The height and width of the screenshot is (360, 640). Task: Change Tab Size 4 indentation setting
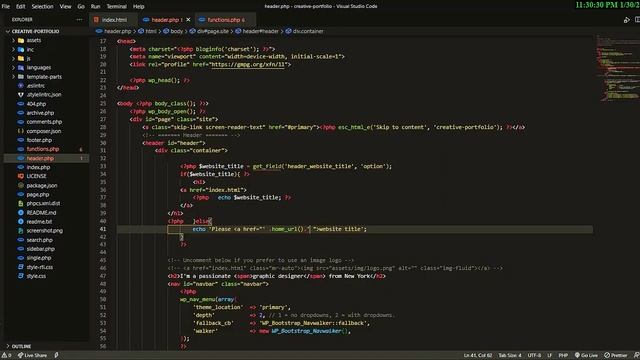pyautogui.click(x=510, y=356)
